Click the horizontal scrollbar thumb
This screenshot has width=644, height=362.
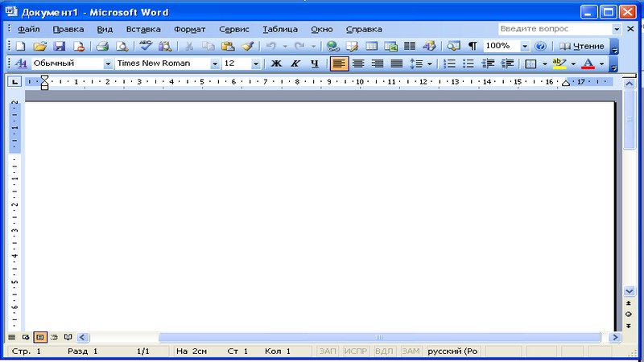point(379,337)
